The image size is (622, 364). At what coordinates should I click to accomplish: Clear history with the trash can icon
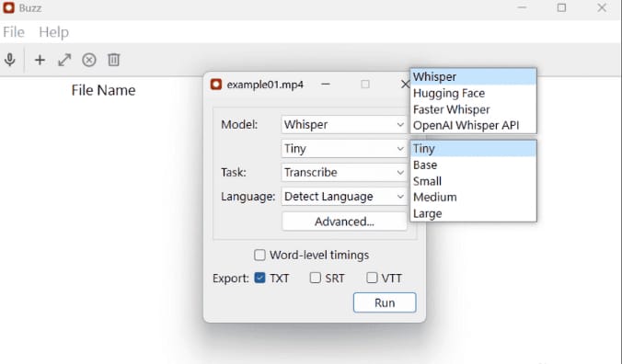coord(113,60)
